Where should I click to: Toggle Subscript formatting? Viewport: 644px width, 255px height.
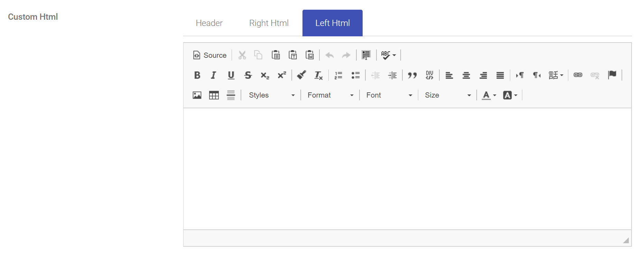[265, 75]
